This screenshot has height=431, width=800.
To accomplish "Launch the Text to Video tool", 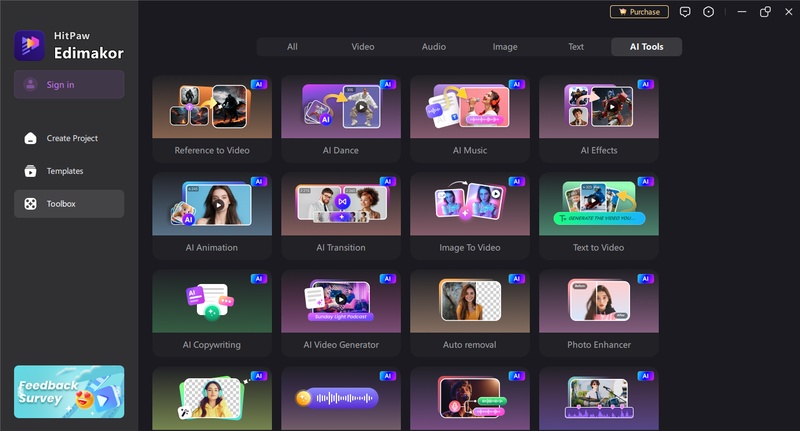I will (599, 216).
